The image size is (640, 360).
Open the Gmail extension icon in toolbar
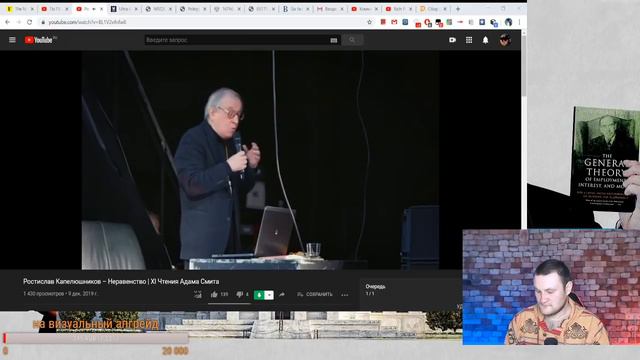point(394,22)
